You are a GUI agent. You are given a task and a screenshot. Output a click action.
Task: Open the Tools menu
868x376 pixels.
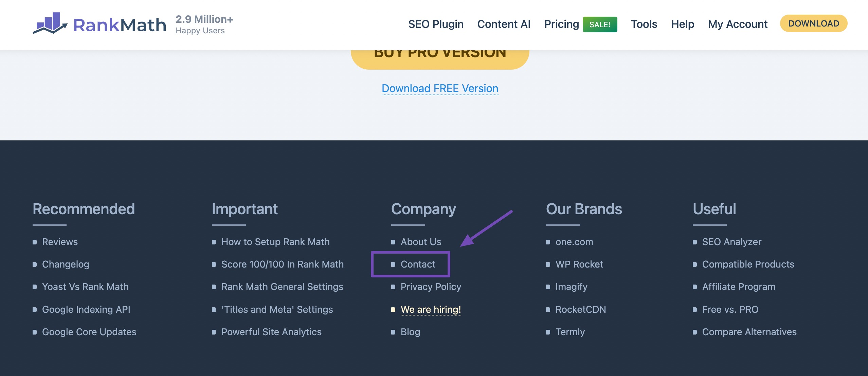[644, 24]
